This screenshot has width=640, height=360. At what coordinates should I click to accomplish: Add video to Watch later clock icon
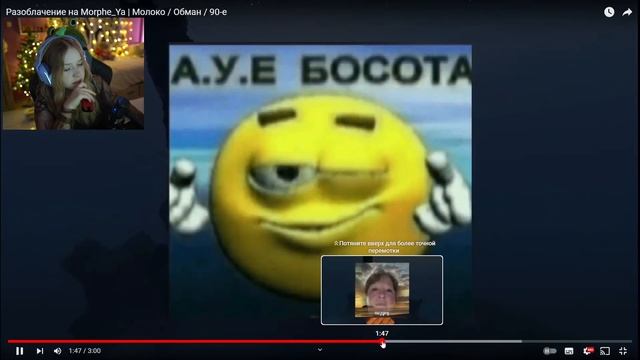609,12
